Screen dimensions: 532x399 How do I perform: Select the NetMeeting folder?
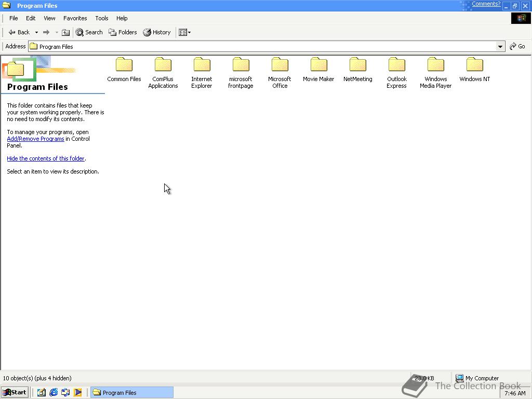(x=357, y=70)
